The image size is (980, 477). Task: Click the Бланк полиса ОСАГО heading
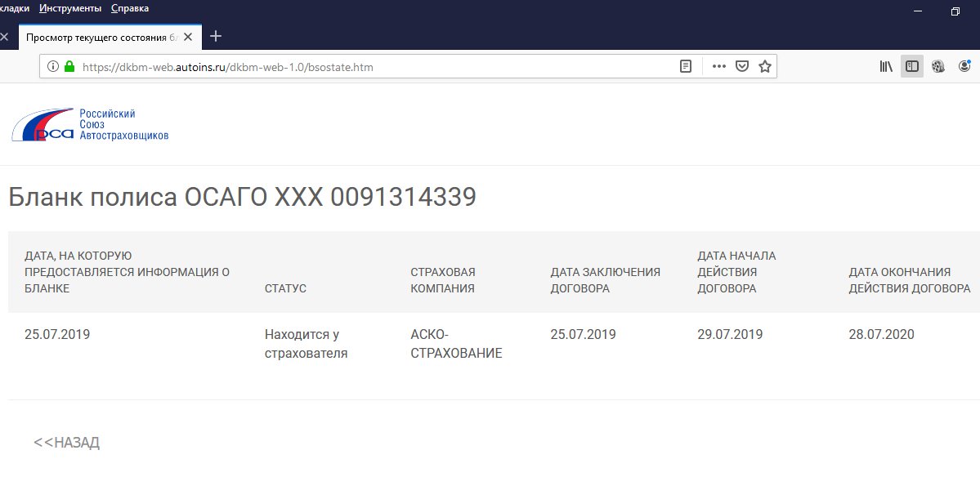(243, 198)
